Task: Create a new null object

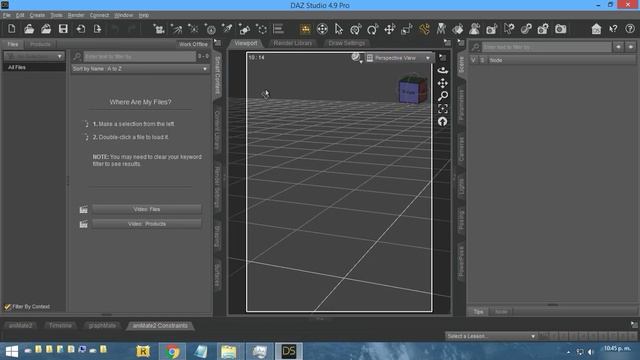Action: pyautogui.click(x=261, y=29)
